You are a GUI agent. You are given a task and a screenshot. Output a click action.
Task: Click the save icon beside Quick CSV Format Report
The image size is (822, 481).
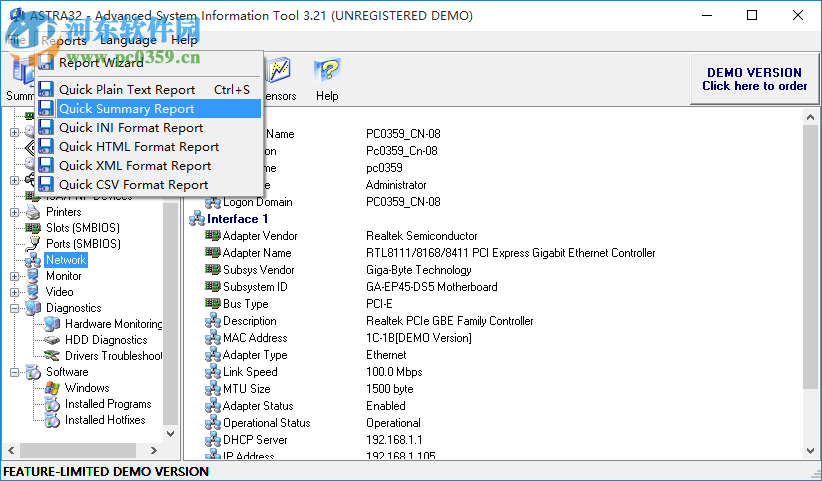point(46,184)
